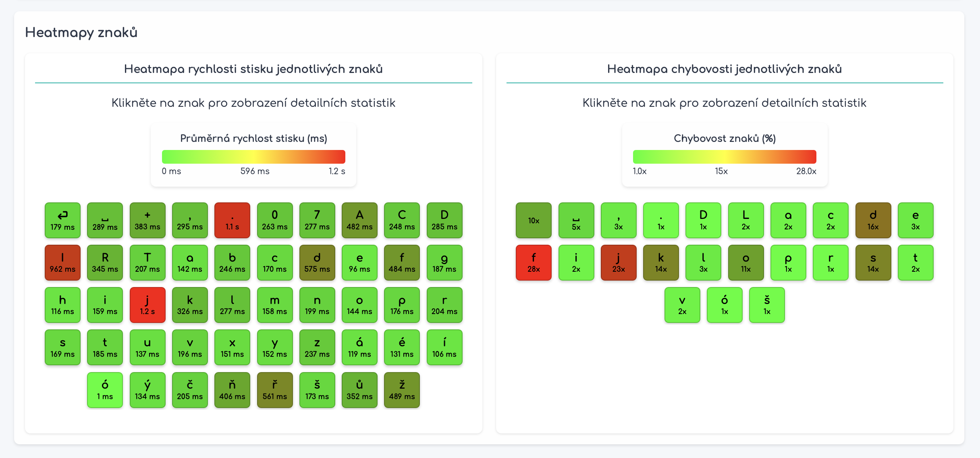This screenshot has height=458, width=980.
Task: Click the red 'f' tile with 28x errors
Action: tap(534, 262)
